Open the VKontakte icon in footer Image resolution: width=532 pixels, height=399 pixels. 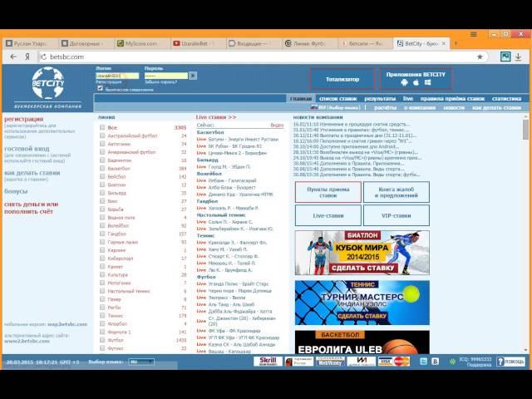tap(435, 362)
